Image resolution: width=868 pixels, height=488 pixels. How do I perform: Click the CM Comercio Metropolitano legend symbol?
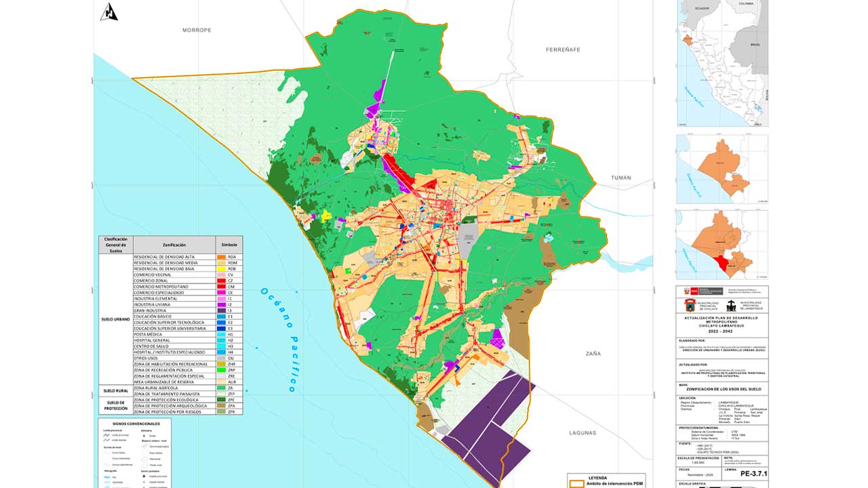pos(222,287)
